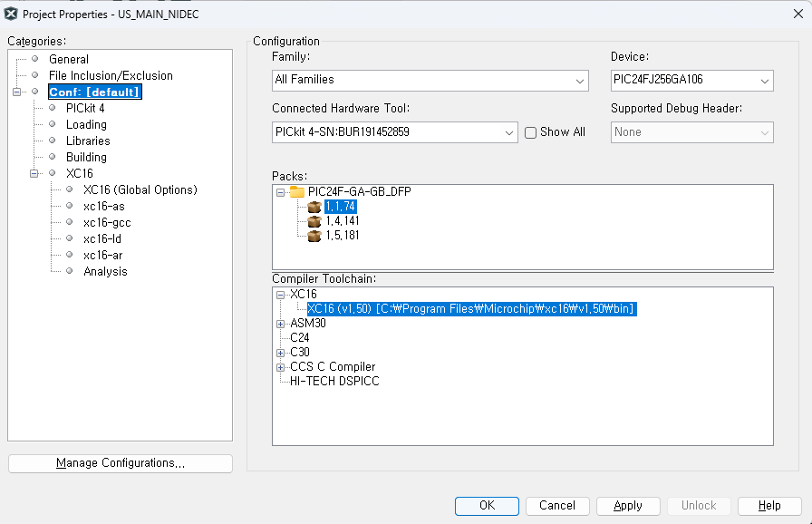Open the Family dropdown

coord(430,81)
